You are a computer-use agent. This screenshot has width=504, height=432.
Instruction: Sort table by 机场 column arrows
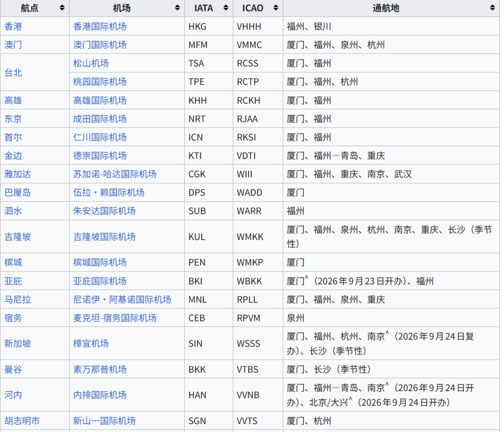tap(177, 8)
